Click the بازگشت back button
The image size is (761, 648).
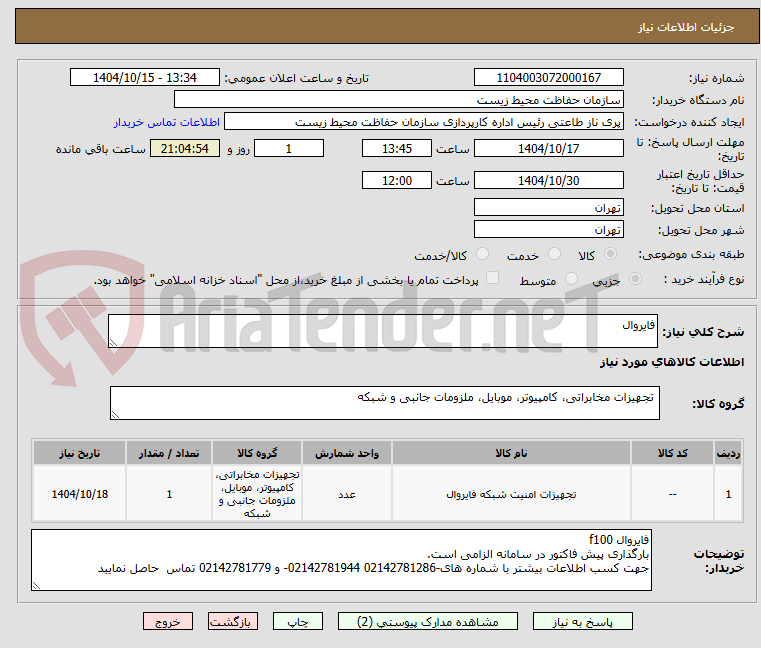tap(233, 621)
